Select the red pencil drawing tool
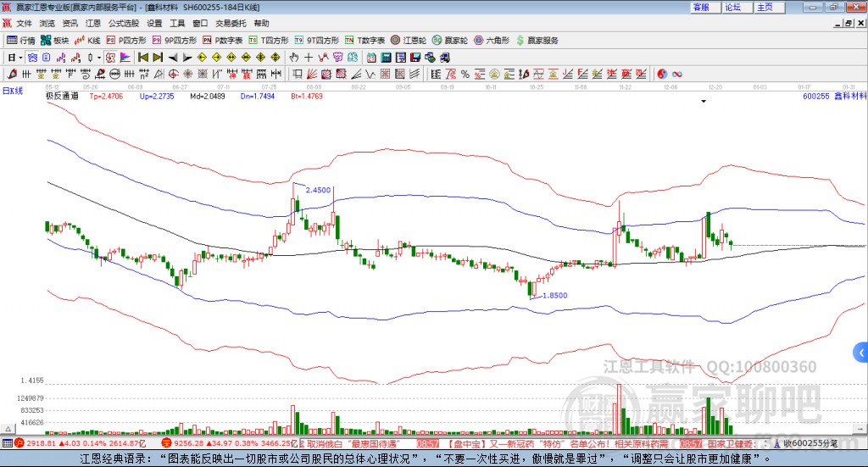The height and width of the screenshot is (467, 868). pyautogui.click(x=12, y=74)
